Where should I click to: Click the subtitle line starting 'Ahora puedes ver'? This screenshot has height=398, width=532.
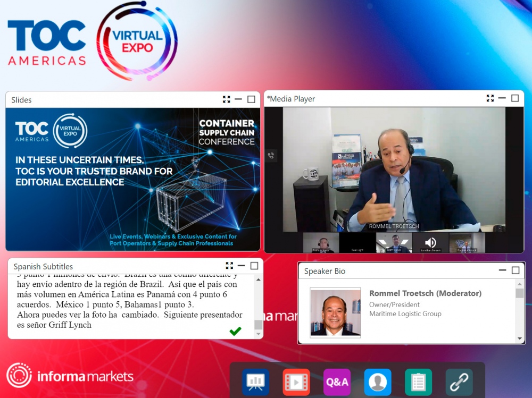(x=130, y=315)
